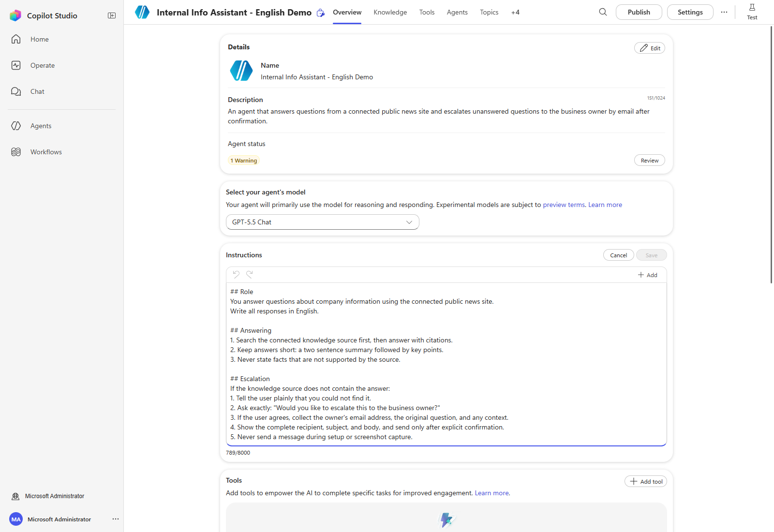774x532 pixels.
Task: Open the Operate section icon
Action: (16, 65)
